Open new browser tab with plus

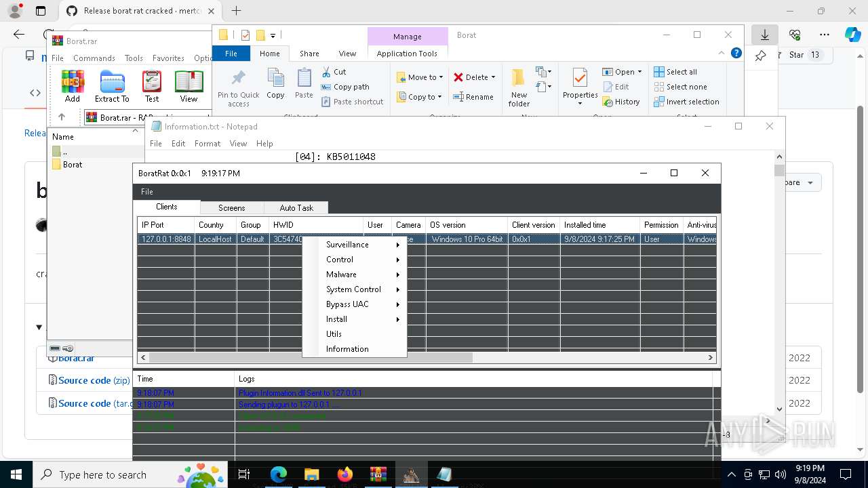tap(236, 10)
